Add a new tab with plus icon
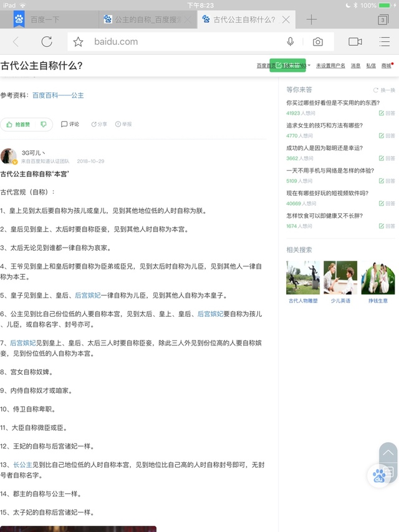Viewport: 399px width, 532px height. 311,19
